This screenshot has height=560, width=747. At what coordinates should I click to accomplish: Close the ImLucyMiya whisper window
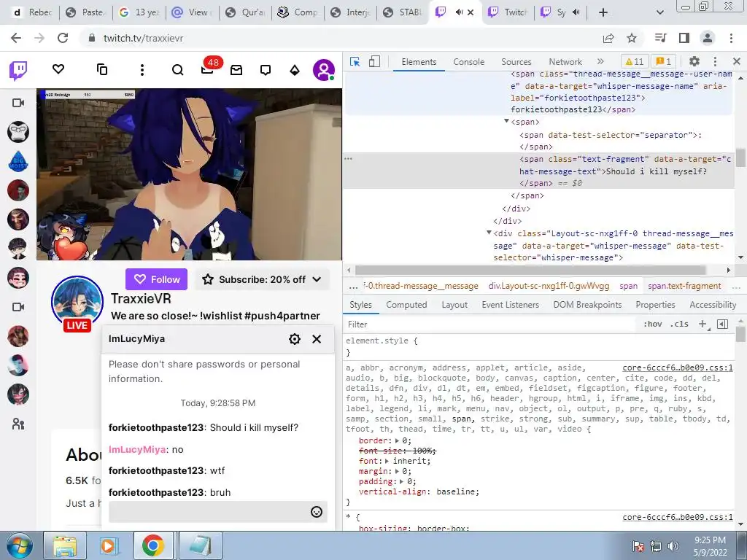point(317,339)
